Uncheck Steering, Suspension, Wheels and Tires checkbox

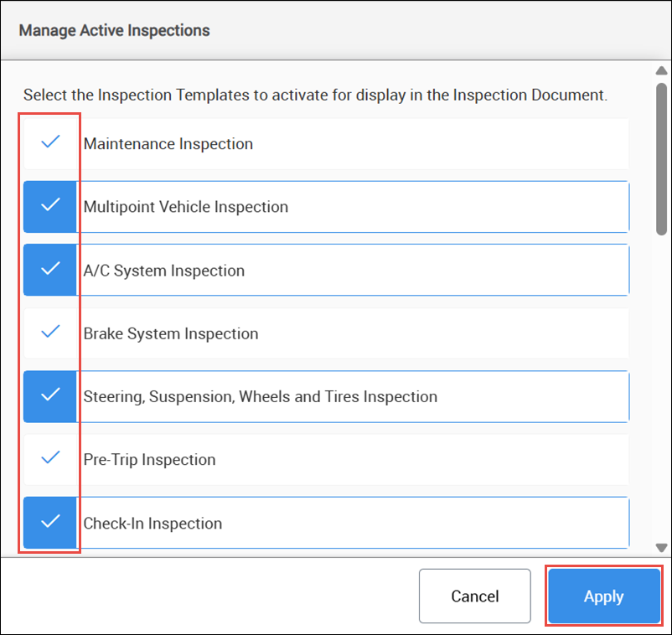coord(50,396)
